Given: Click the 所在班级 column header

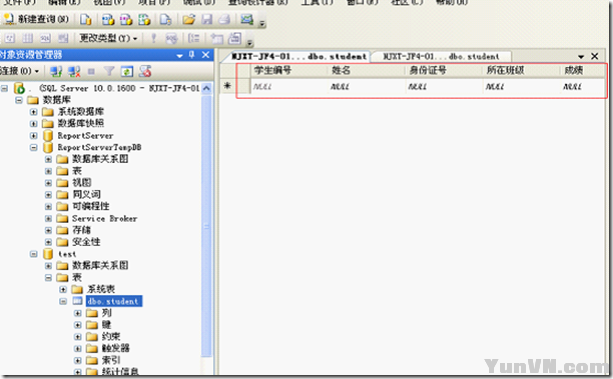Looking at the screenshot, I should tap(520, 70).
